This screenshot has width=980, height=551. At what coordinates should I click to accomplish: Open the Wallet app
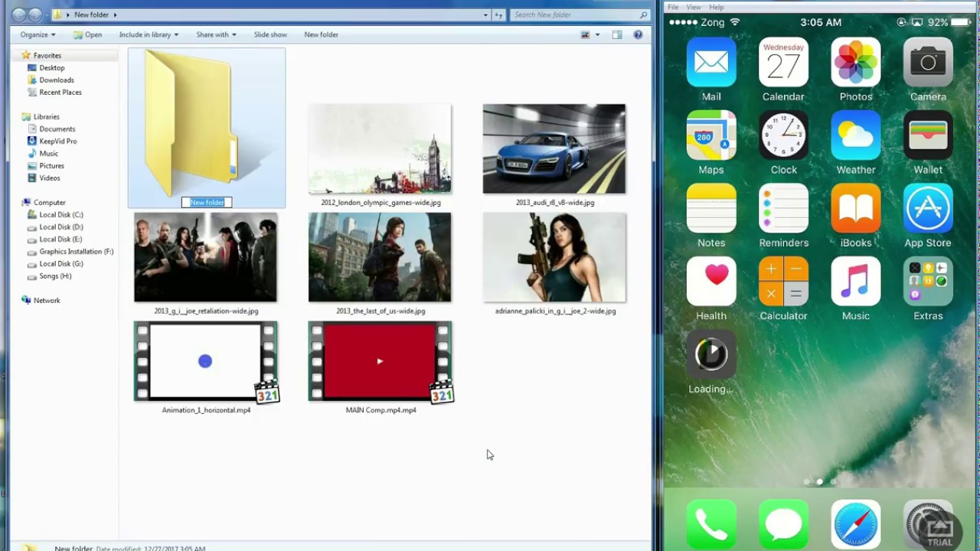tap(928, 135)
